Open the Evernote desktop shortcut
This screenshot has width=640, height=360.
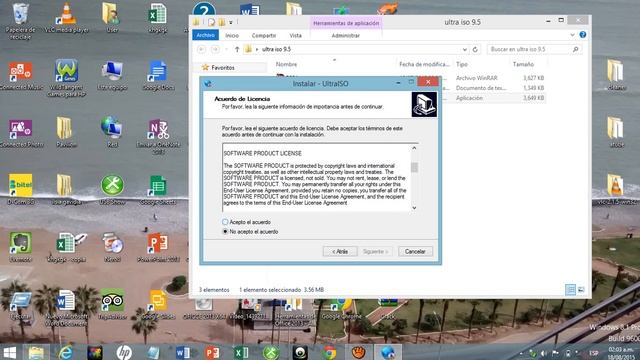20,247
